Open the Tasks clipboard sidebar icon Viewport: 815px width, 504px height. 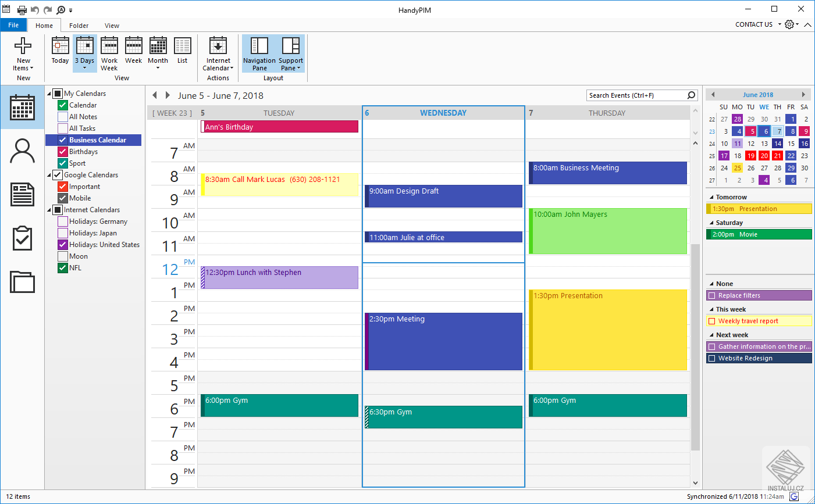coord(23,238)
